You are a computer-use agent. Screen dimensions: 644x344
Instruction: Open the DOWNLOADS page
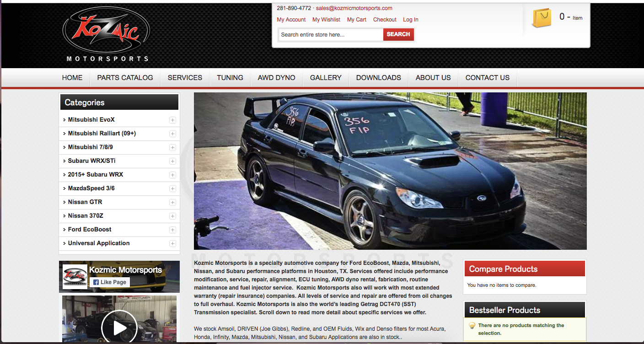point(379,78)
